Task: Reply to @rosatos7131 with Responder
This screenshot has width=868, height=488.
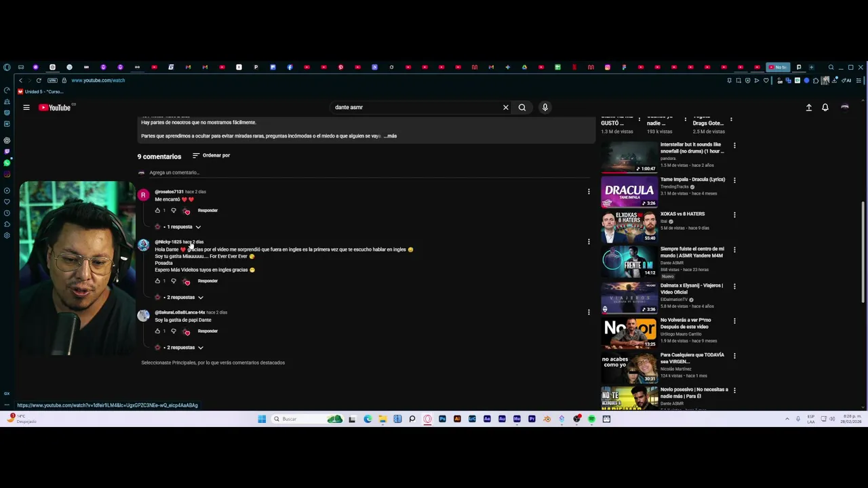Action: point(208,210)
